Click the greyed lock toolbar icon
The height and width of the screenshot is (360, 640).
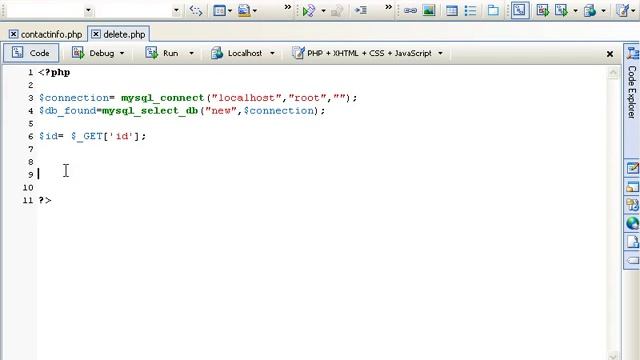pos(337,11)
